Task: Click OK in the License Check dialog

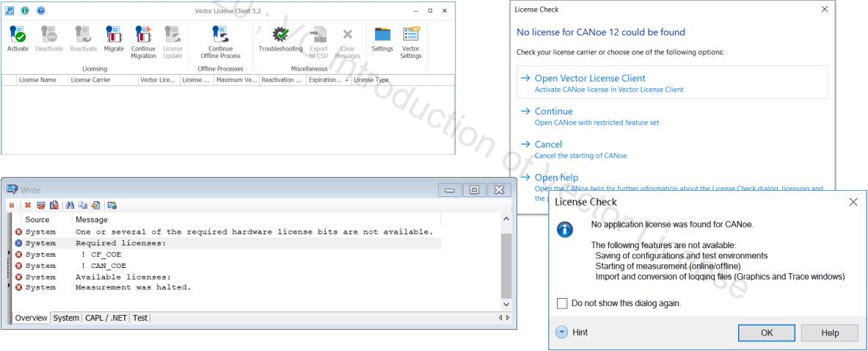Action: click(767, 333)
